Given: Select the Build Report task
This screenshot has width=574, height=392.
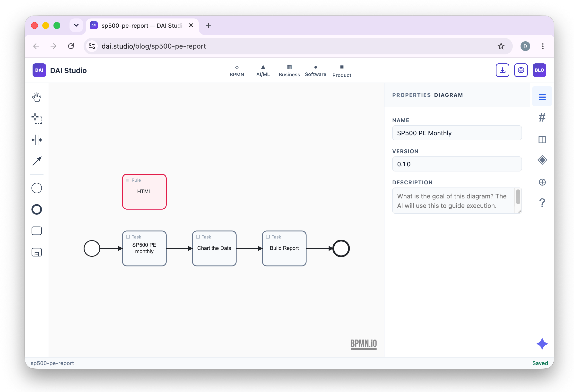Looking at the screenshot, I should tap(284, 248).
